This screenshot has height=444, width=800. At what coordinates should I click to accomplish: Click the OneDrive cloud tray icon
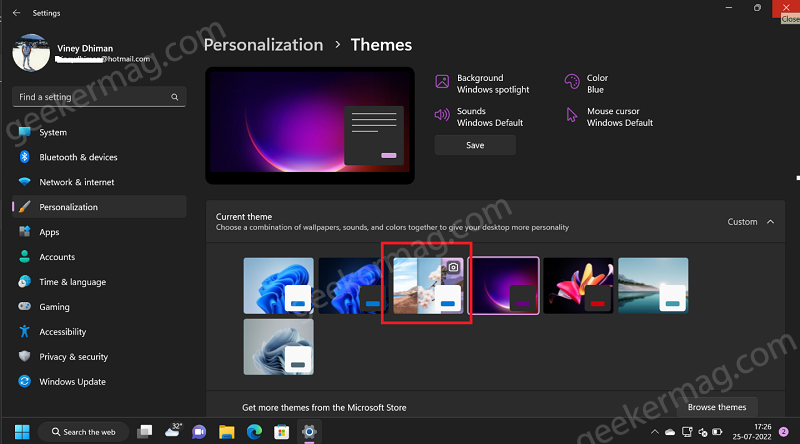670,432
